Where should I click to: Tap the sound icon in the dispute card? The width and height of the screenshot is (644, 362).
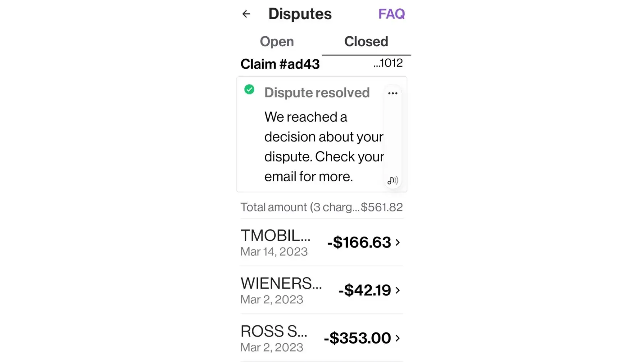393,180
